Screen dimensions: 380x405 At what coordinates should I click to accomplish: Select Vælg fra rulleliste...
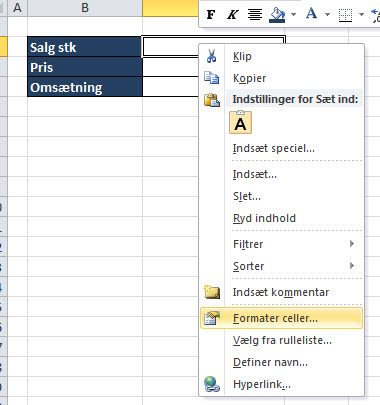point(282,340)
